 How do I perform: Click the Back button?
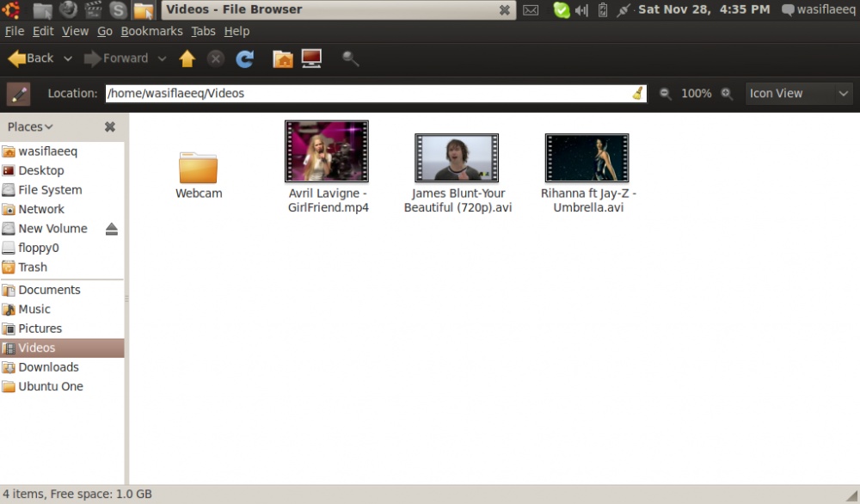coord(31,58)
